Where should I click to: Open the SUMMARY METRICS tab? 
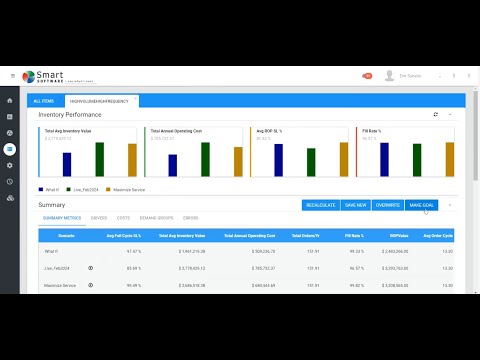(x=62, y=218)
